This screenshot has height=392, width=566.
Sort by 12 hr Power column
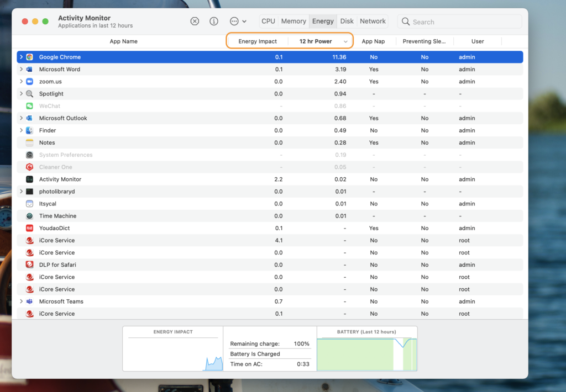[316, 41]
